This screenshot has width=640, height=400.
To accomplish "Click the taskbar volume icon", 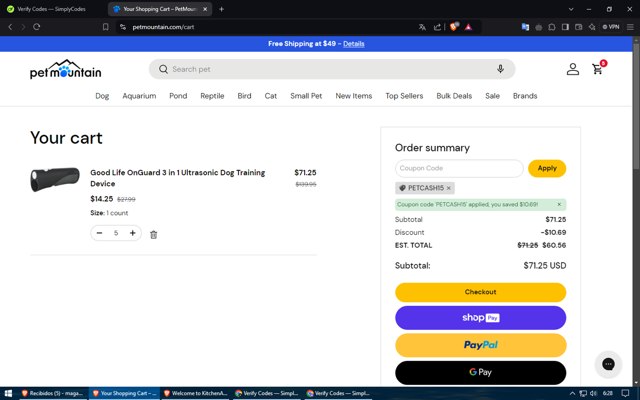I will tap(593, 393).
